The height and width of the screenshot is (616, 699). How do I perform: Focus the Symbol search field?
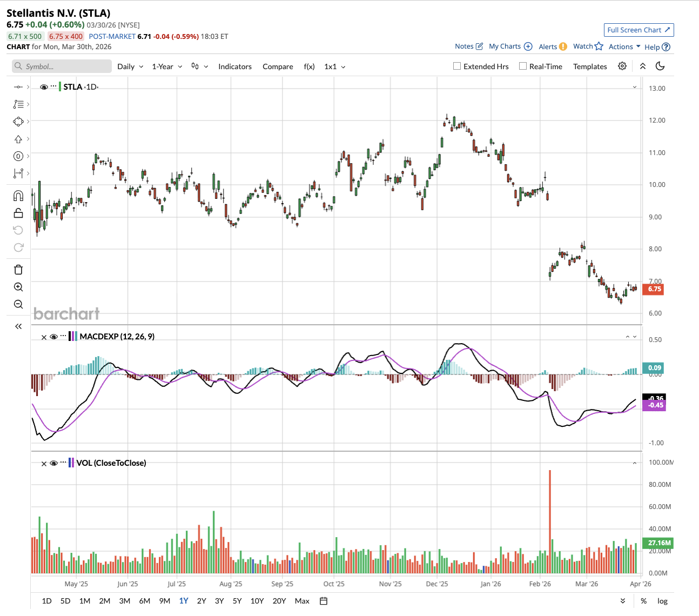coord(62,66)
